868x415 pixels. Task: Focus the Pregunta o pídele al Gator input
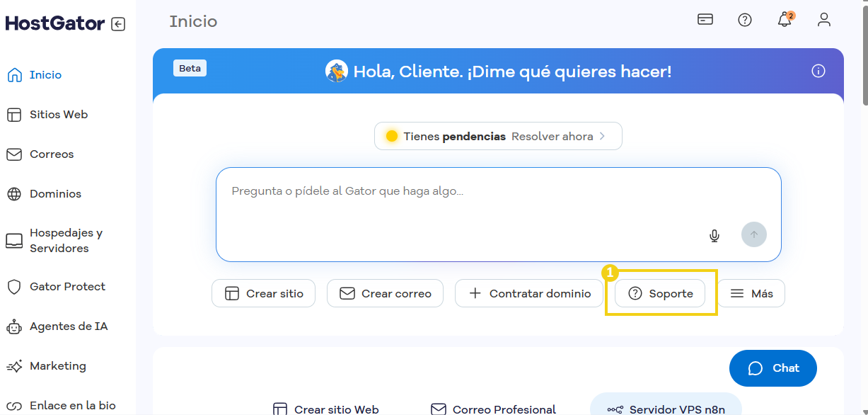point(499,215)
